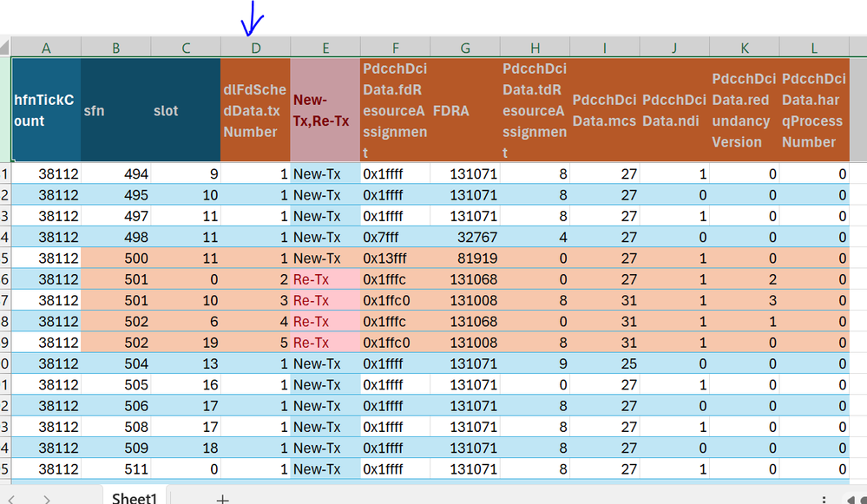The height and width of the screenshot is (504, 867).
Task: Select the 0x7fff cell
Action: coord(395,237)
